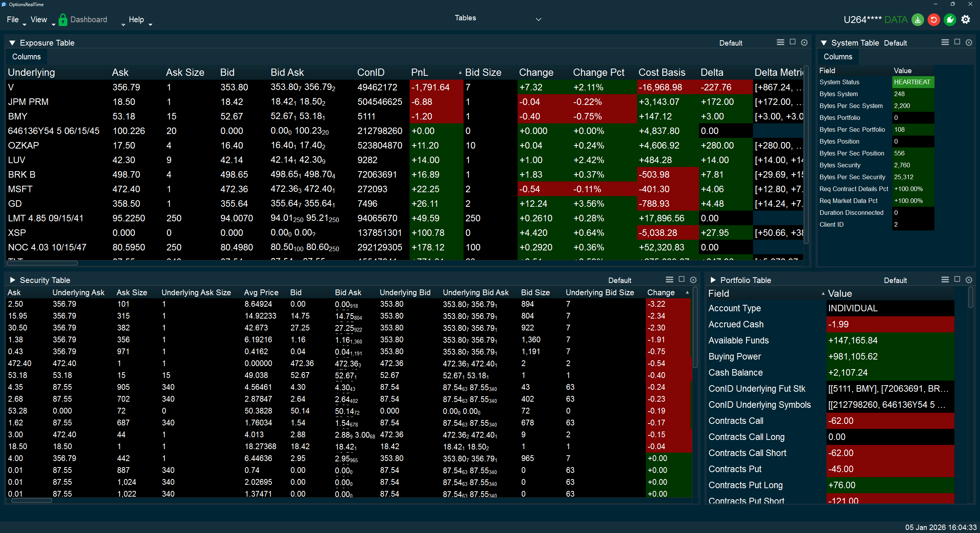Collapse the Exposure Table using its triangle
980x533 pixels.
(x=12, y=43)
